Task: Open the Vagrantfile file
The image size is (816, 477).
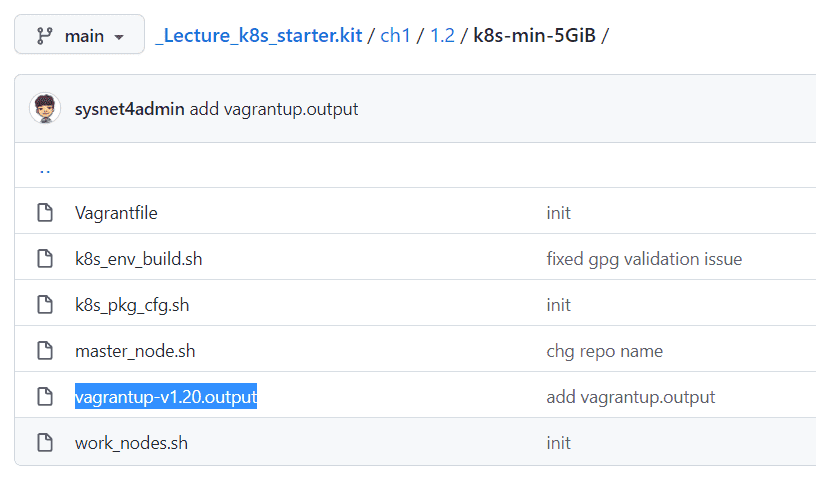Action: pos(116,213)
